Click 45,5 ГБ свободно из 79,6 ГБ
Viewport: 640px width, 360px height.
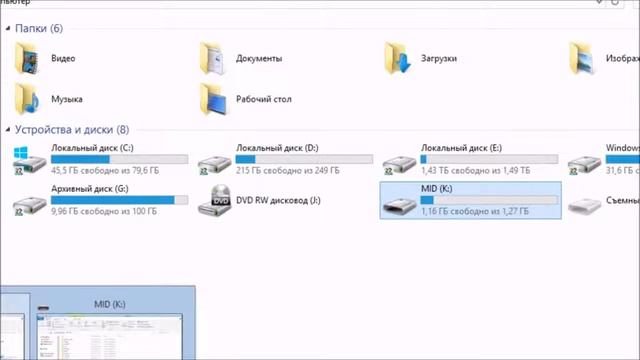(x=105, y=170)
